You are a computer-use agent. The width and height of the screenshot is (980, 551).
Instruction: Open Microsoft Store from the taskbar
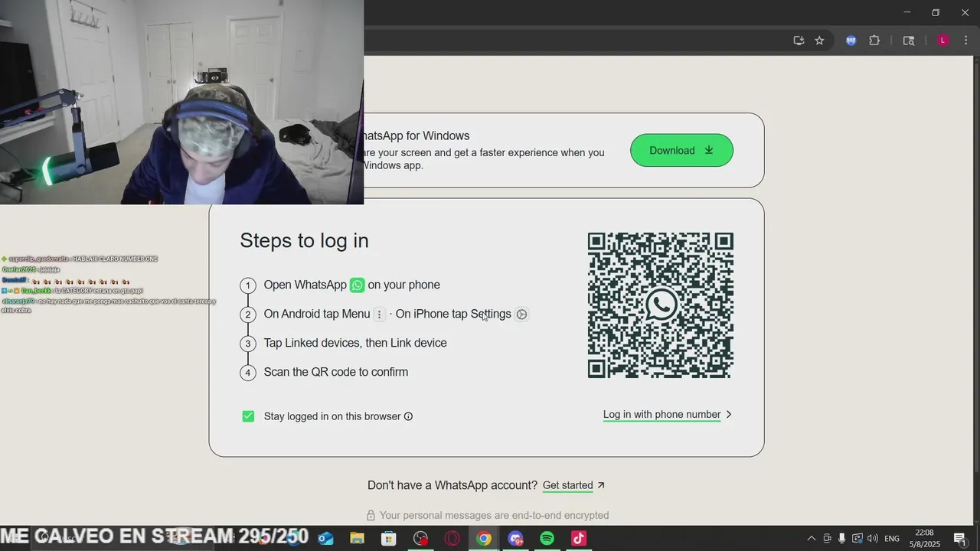click(x=389, y=539)
